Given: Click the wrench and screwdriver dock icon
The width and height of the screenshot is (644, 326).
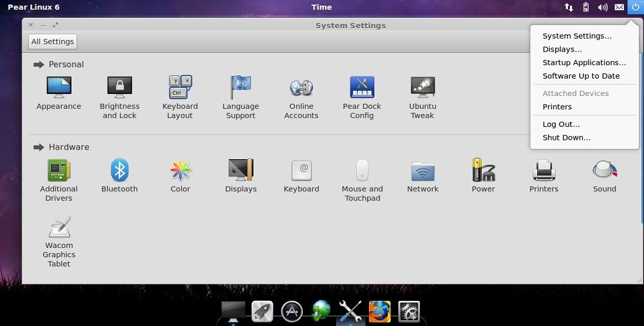Looking at the screenshot, I should [350, 311].
